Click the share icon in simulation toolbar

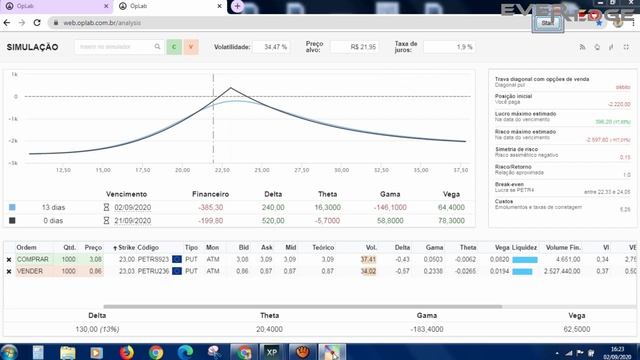[x=611, y=47]
